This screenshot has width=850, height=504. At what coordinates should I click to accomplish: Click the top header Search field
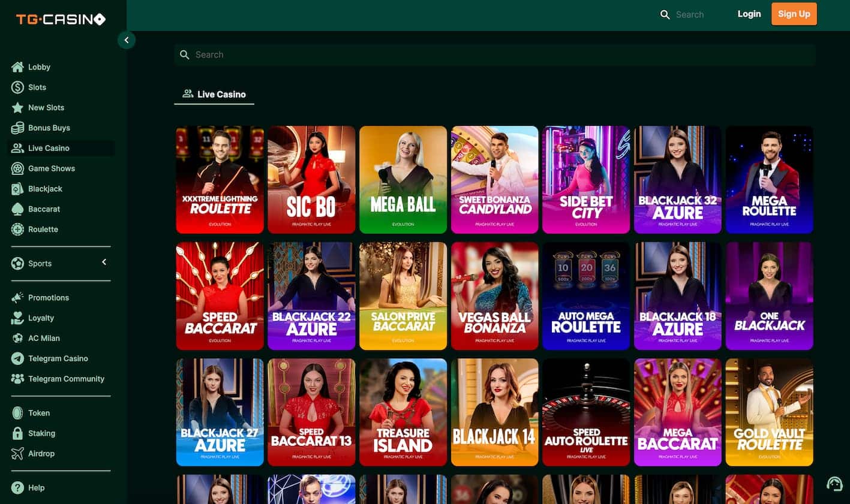(x=690, y=14)
